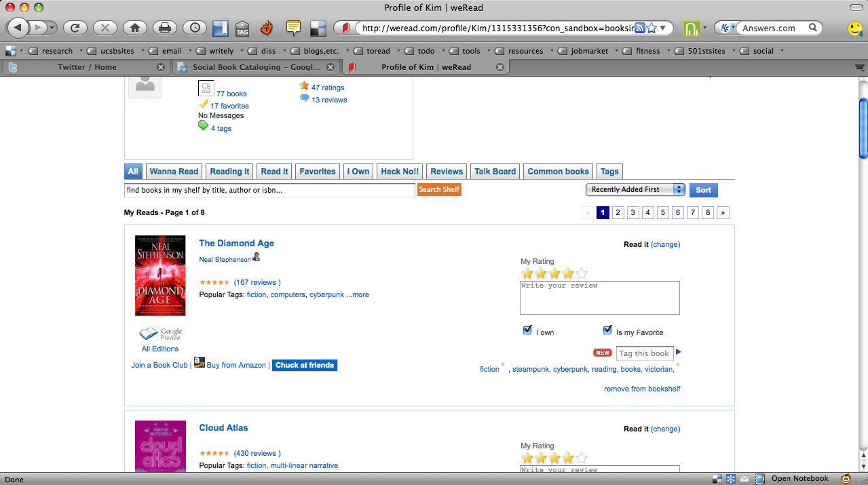Open browsing history clock icon

click(195, 28)
